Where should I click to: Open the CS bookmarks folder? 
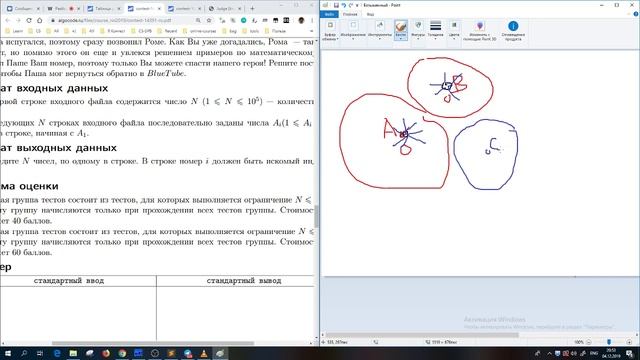(35, 31)
